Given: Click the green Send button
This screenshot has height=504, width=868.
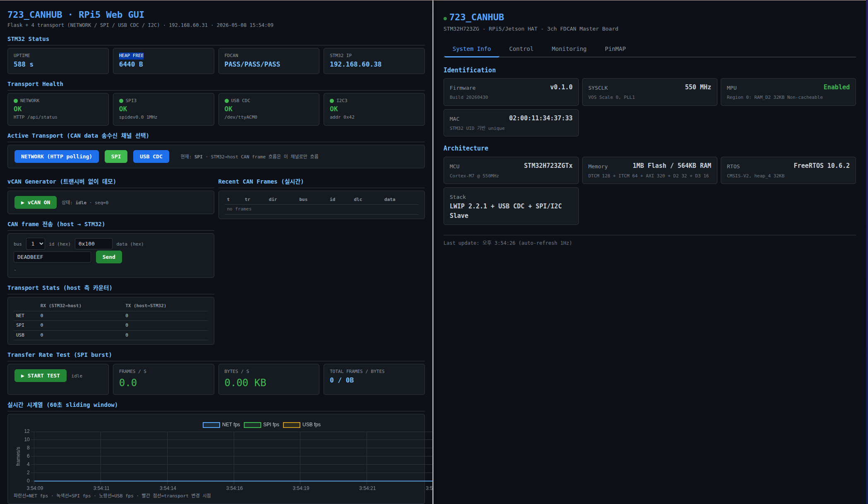Looking at the screenshot, I should click(x=109, y=257).
